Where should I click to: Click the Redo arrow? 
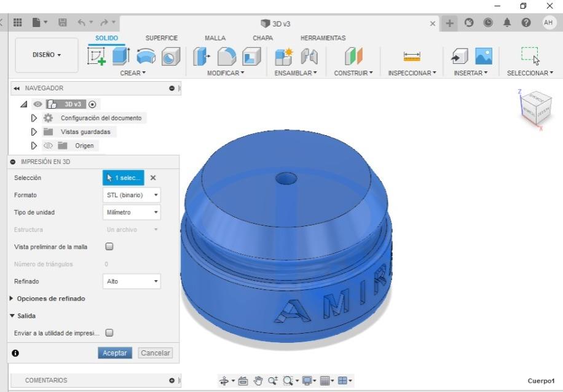click(x=104, y=23)
